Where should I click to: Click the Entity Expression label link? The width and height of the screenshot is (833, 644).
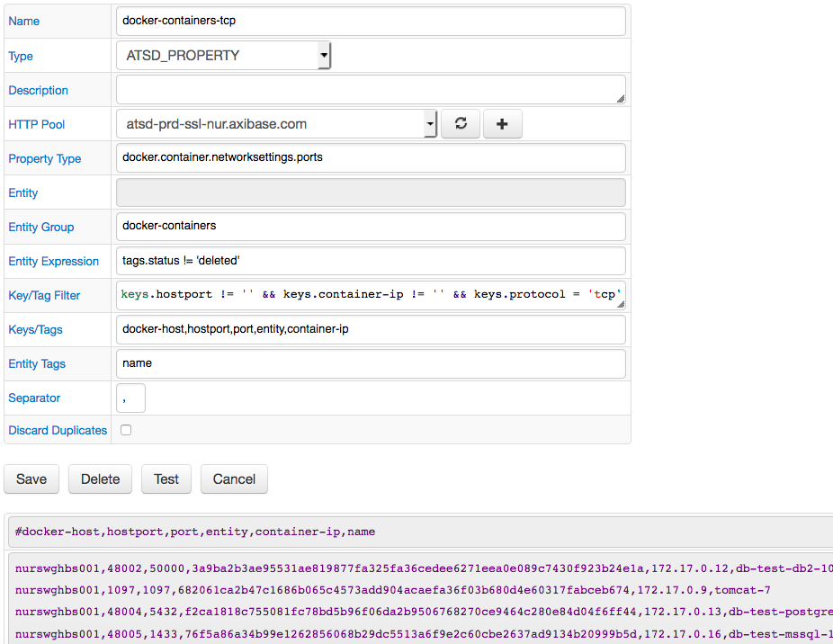point(54,262)
